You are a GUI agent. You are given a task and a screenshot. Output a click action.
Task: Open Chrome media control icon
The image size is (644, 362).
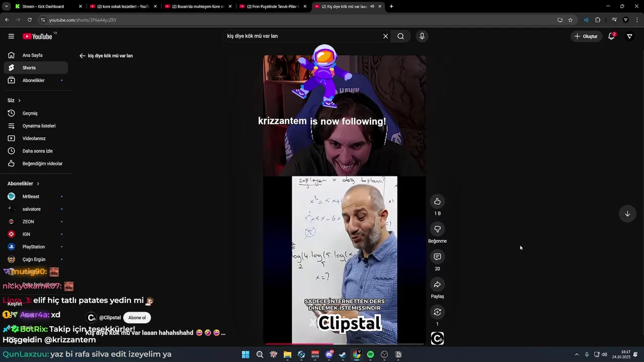tap(614, 20)
